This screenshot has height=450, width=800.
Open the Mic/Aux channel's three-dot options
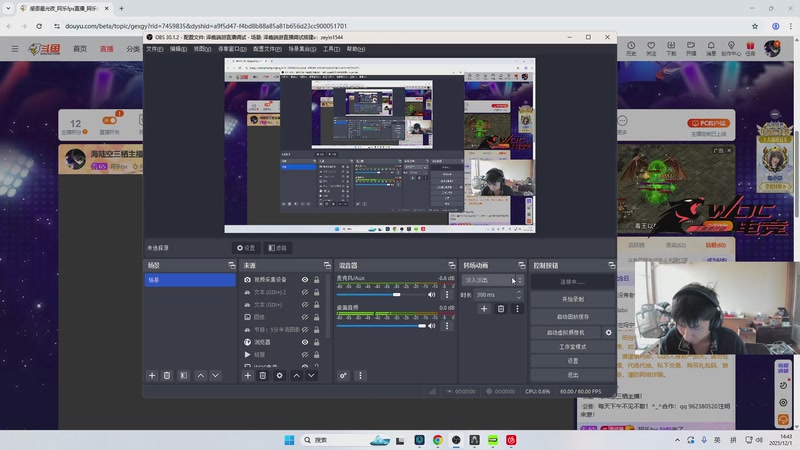tap(447, 294)
